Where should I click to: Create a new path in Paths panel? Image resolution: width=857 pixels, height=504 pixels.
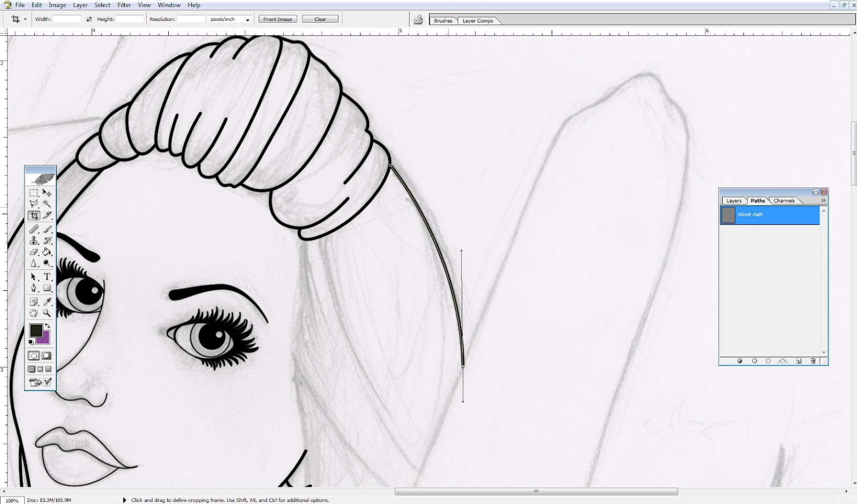799,361
